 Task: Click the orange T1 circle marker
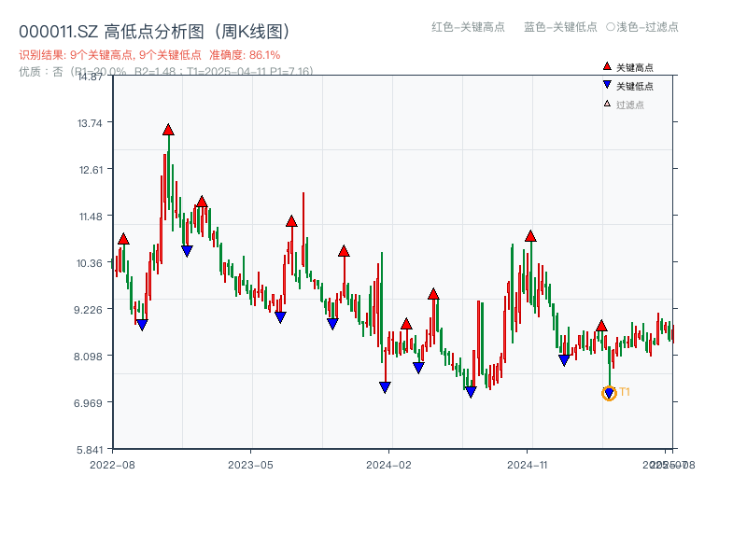point(609,392)
